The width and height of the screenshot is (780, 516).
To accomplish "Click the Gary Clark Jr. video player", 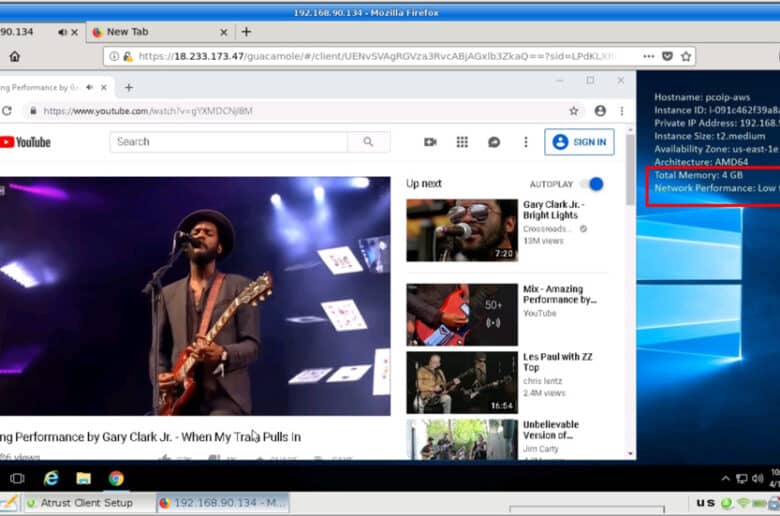I will [x=195, y=296].
